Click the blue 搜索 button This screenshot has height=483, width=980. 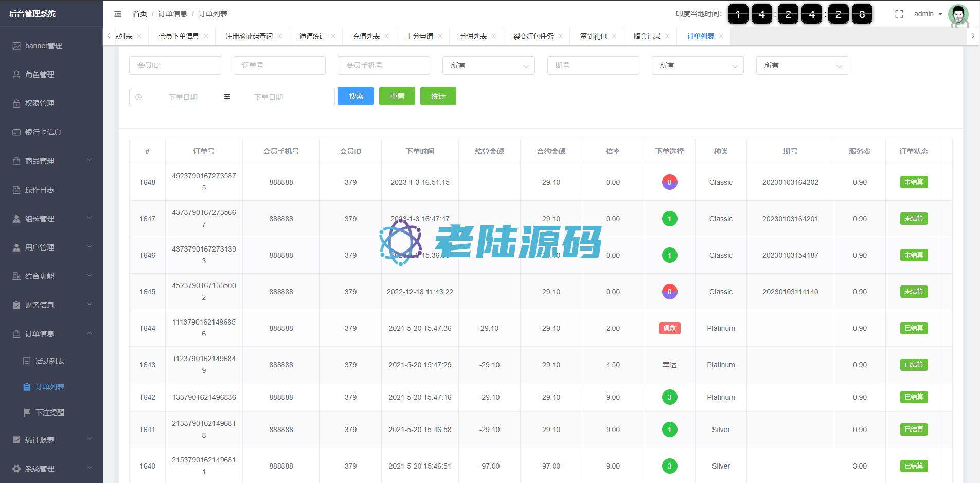coord(355,96)
